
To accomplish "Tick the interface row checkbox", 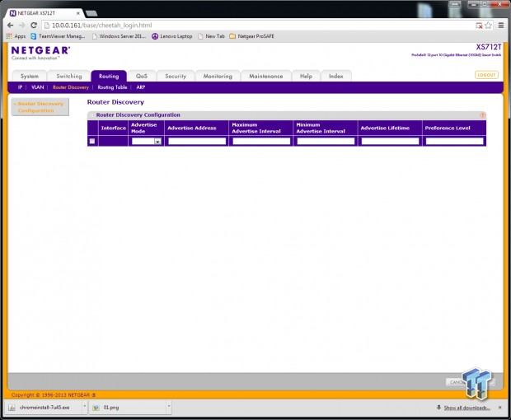I will point(92,141).
